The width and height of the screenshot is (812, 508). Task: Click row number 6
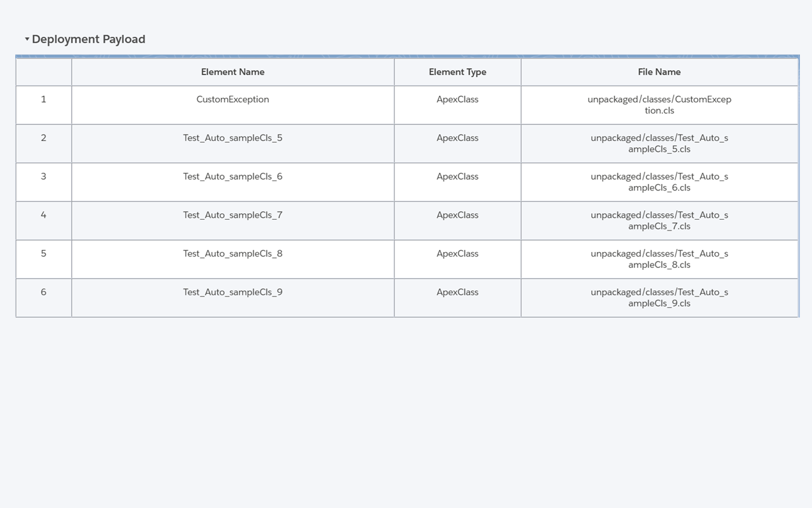[x=43, y=292]
